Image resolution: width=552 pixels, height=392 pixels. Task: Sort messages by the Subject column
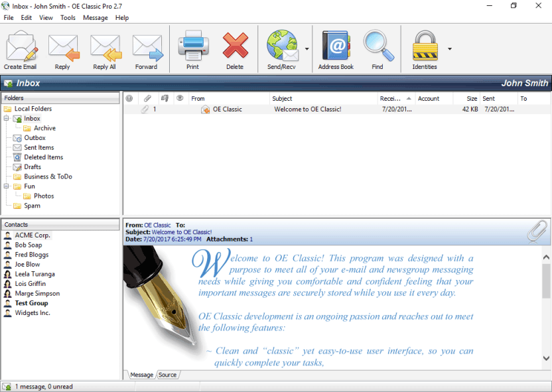click(323, 99)
